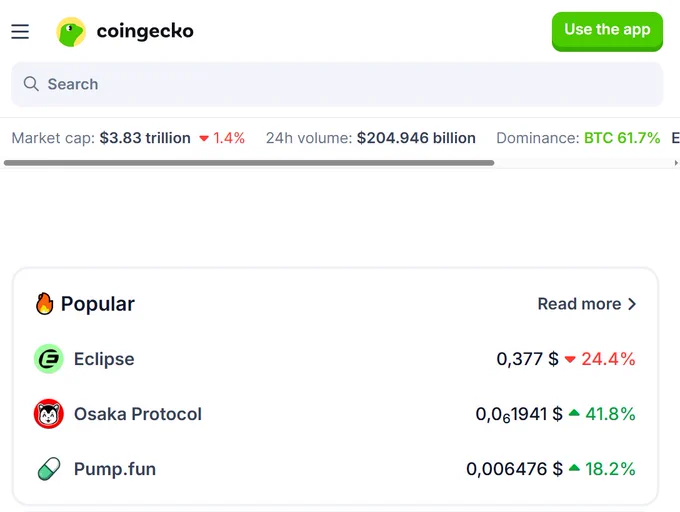Click the Eclipse coin logo icon
Viewport: 680px width, 512px height.
(x=49, y=359)
